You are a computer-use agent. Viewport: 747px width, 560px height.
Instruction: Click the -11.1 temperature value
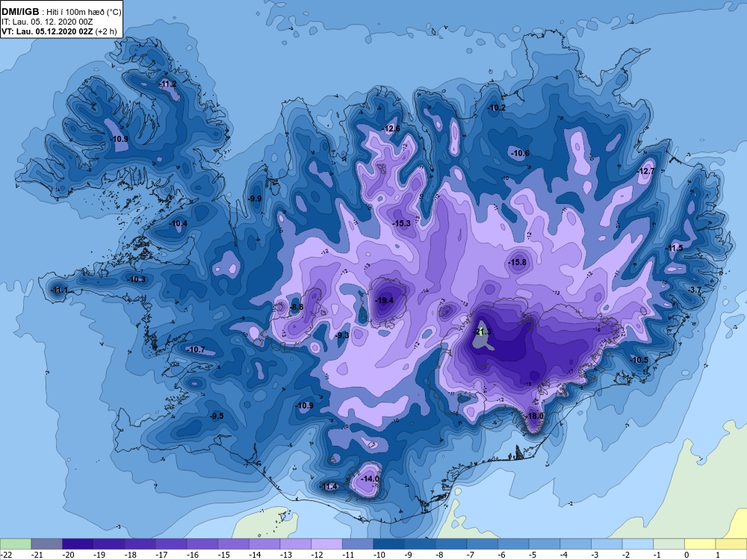coord(58,290)
